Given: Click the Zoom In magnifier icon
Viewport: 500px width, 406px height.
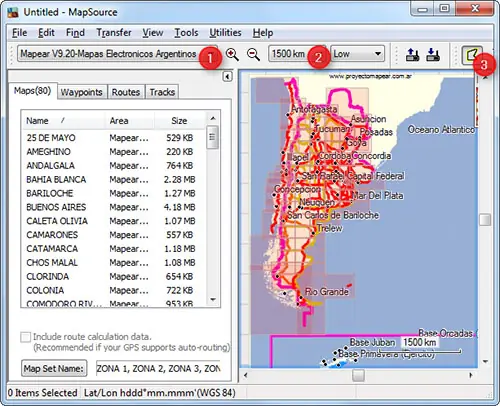Looking at the screenshot, I should coord(232,54).
